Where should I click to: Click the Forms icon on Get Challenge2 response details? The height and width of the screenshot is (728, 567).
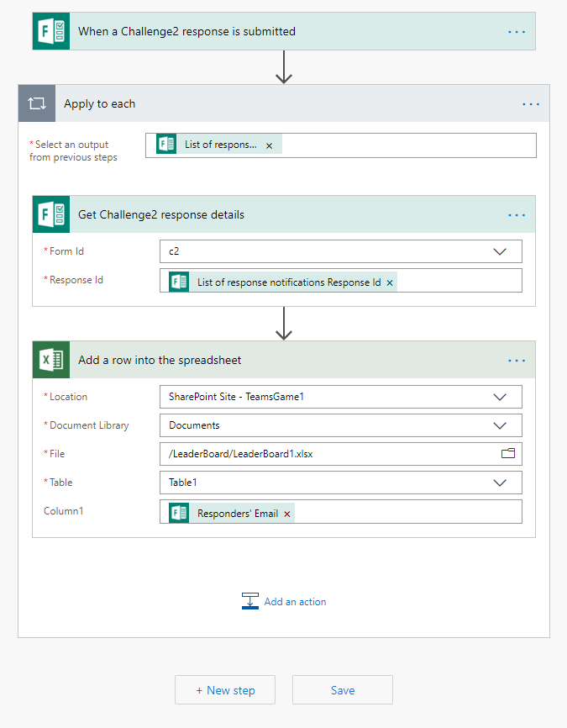51,214
